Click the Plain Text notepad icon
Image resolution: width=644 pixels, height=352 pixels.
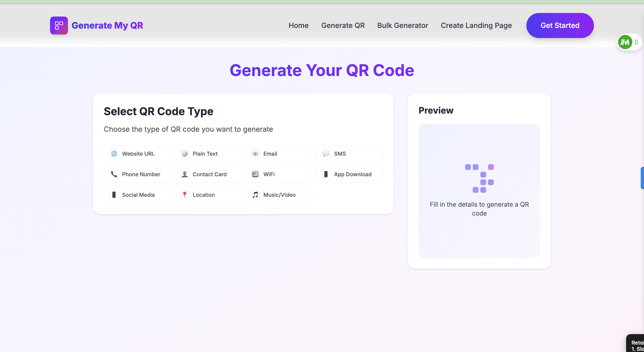tap(185, 154)
